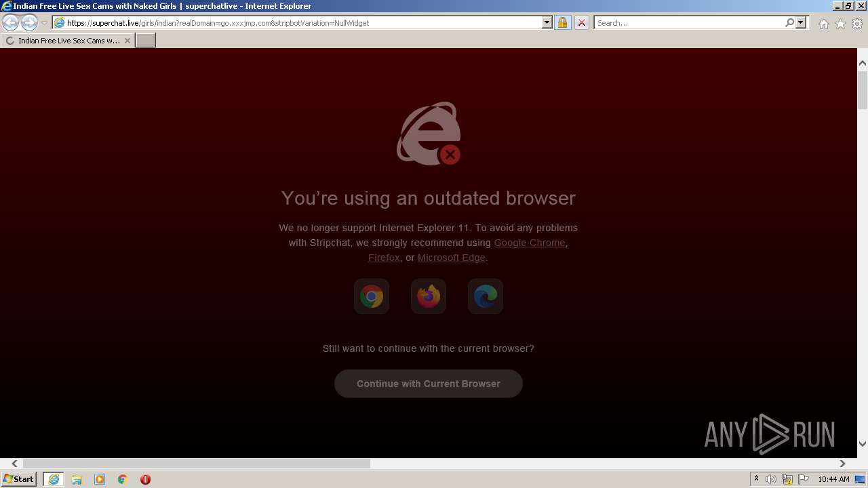Click the Firefox browser icon tile
Viewport: 868px width, 488px height.
pos(429,296)
